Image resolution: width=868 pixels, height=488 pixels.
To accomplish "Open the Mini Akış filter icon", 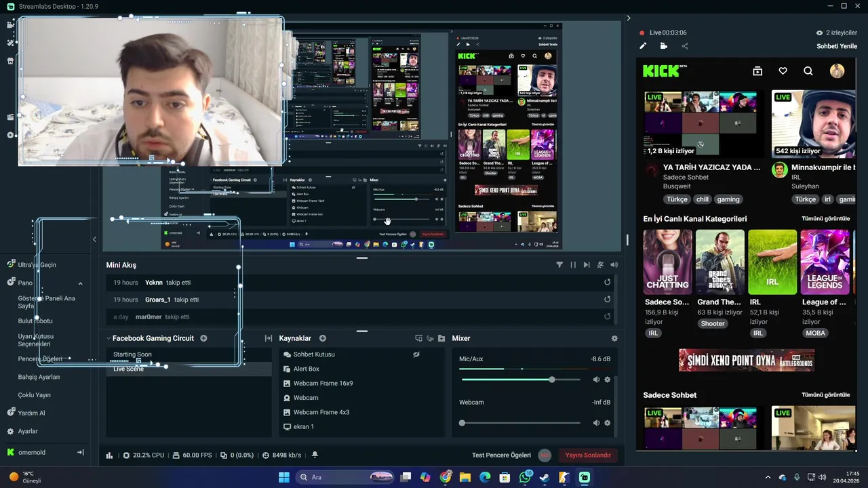I will 559,265.
